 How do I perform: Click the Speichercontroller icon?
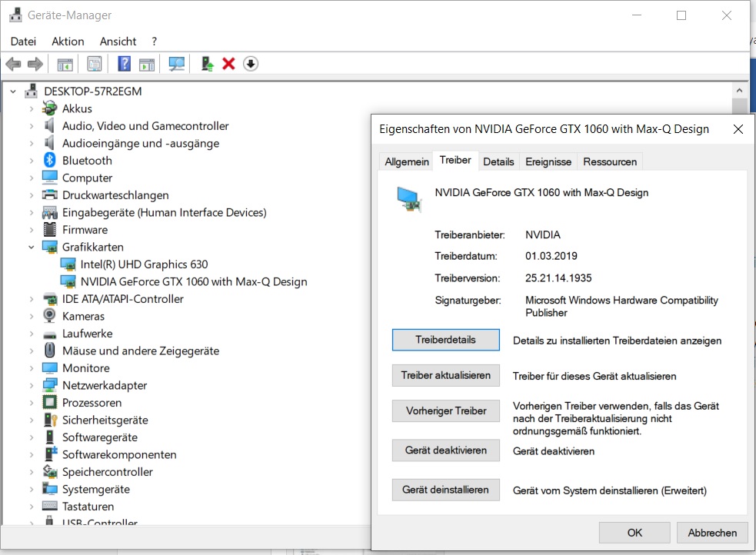(x=50, y=471)
